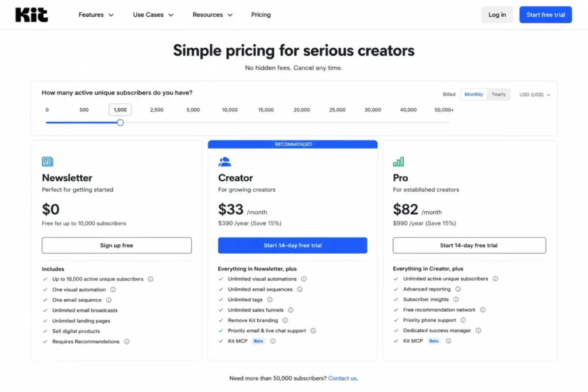Image resolution: width=588 pixels, height=392 pixels.
Task: Click the "Unlimited landing pages" feature text
Action: [81, 321]
